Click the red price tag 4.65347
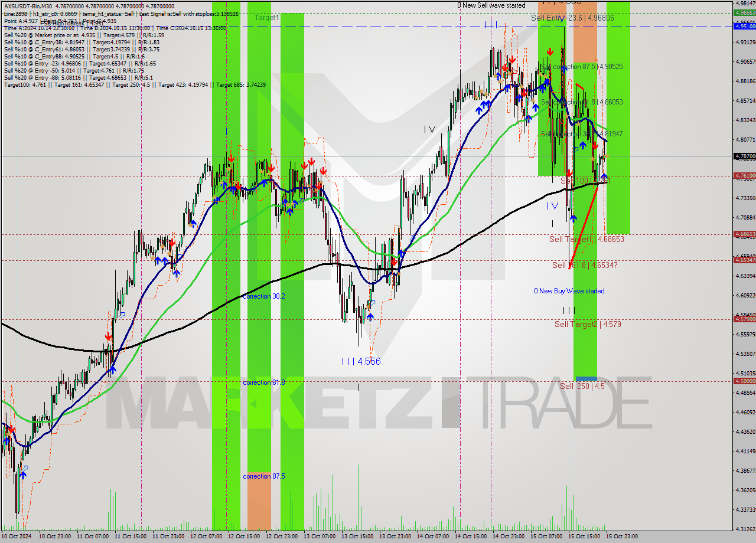Screen dimensions: 756x543 click(x=744, y=260)
